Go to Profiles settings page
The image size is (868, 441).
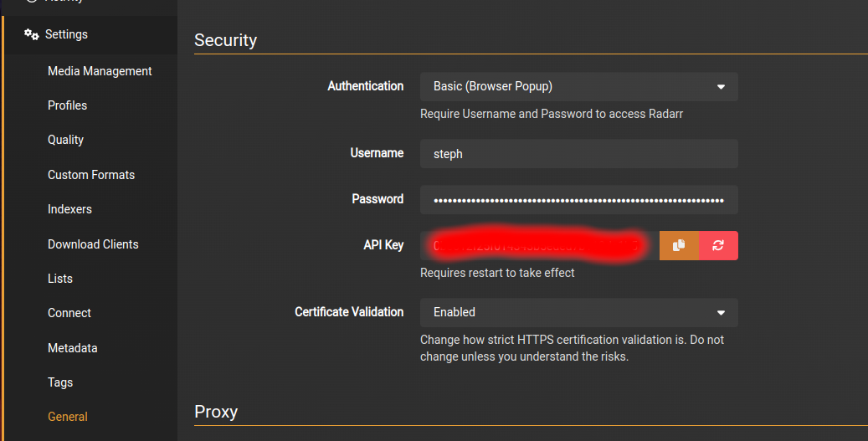[x=68, y=105]
